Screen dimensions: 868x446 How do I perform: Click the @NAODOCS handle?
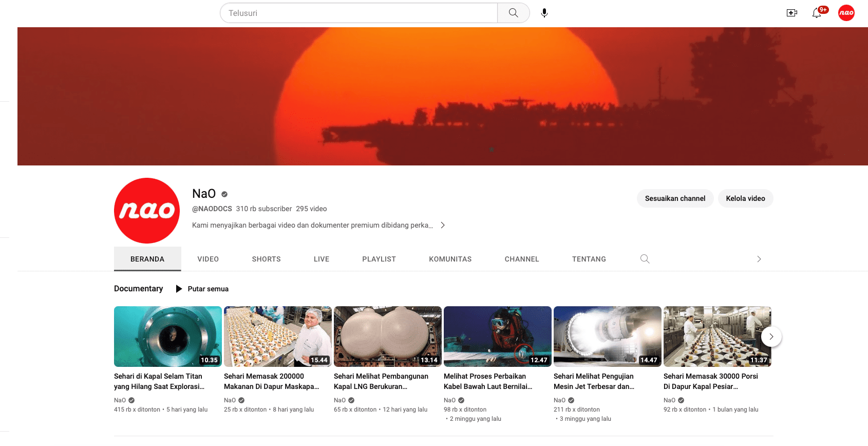[212, 209]
